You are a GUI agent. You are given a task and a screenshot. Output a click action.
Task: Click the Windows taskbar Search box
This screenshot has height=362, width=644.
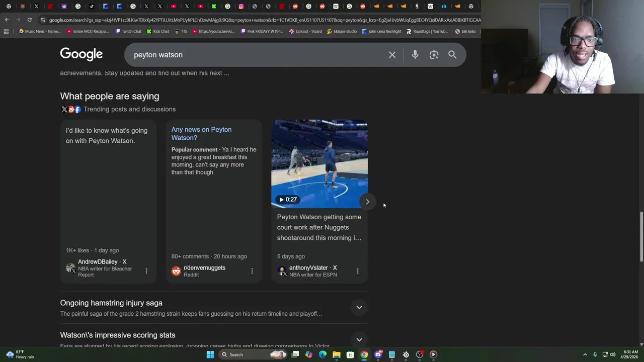pyautogui.click(x=254, y=354)
